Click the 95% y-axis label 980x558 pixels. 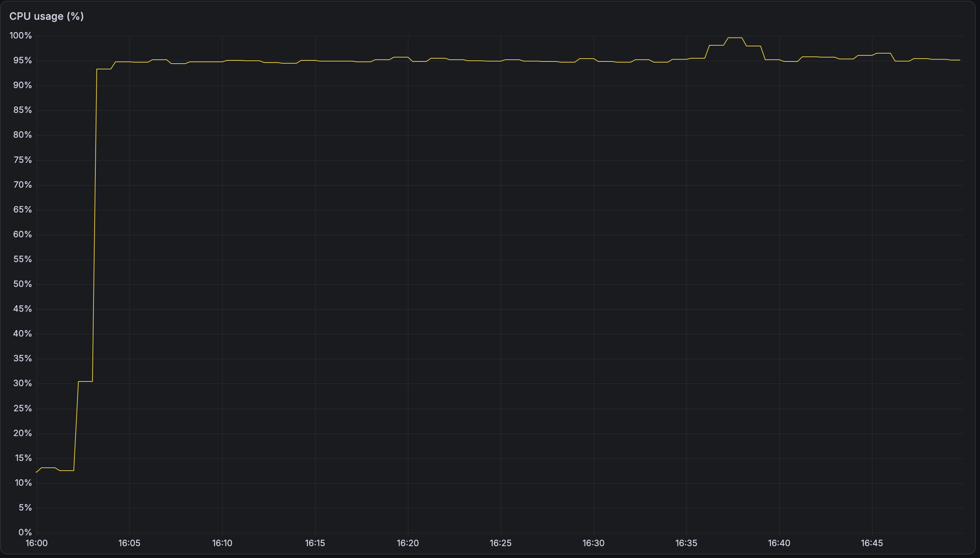[x=23, y=60]
